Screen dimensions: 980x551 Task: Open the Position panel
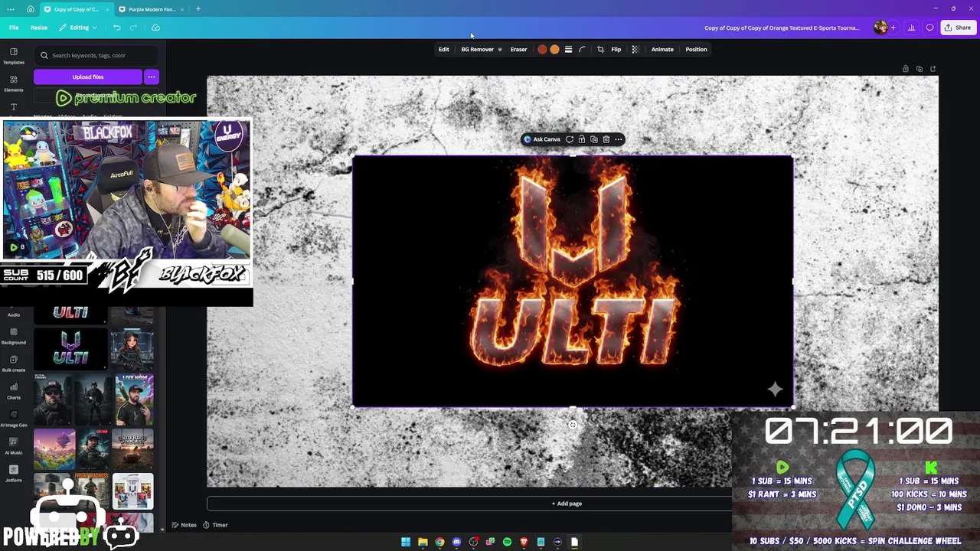pyautogui.click(x=696, y=49)
